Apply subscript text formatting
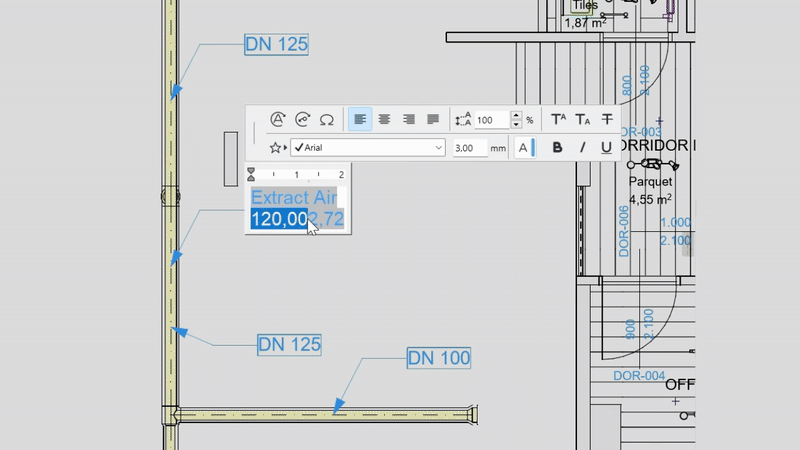This screenshot has height=450, width=800. pos(583,119)
